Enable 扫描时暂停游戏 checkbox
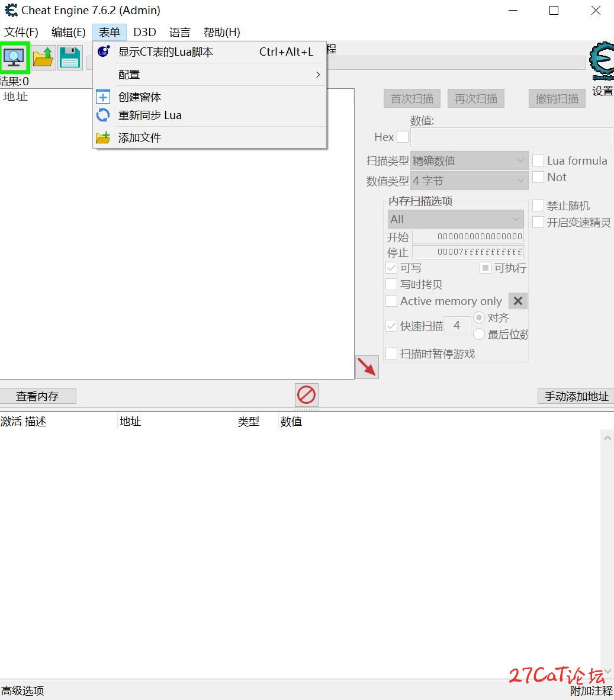 [391, 354]
